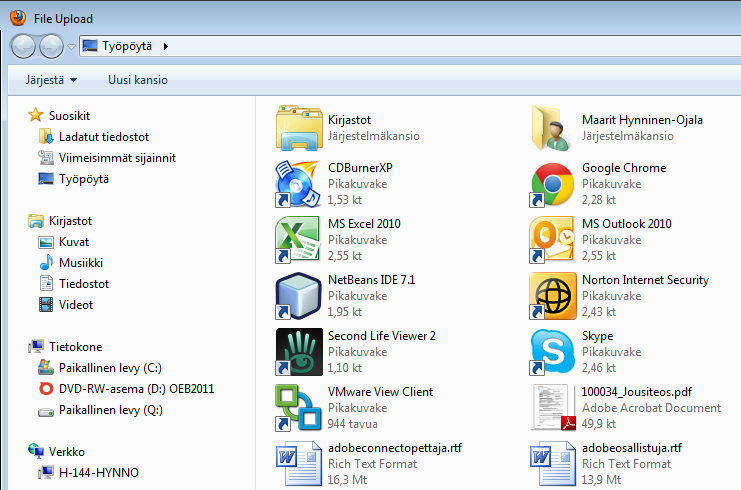The image size is (741, 490).
Task: Open Paikallinen levy (C:)
Action: pyautogui.click(x=110, y=368)
